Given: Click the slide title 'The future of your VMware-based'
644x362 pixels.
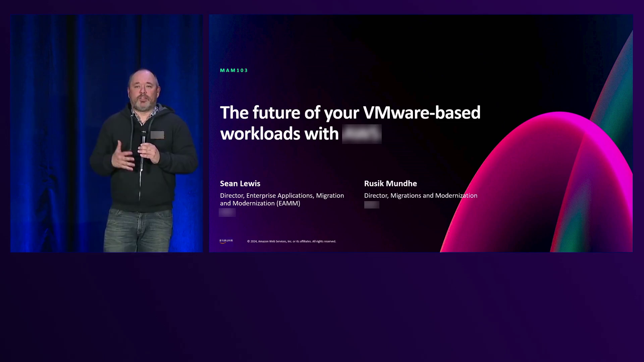Looking at the screenshot, I should tap(350, 113).
